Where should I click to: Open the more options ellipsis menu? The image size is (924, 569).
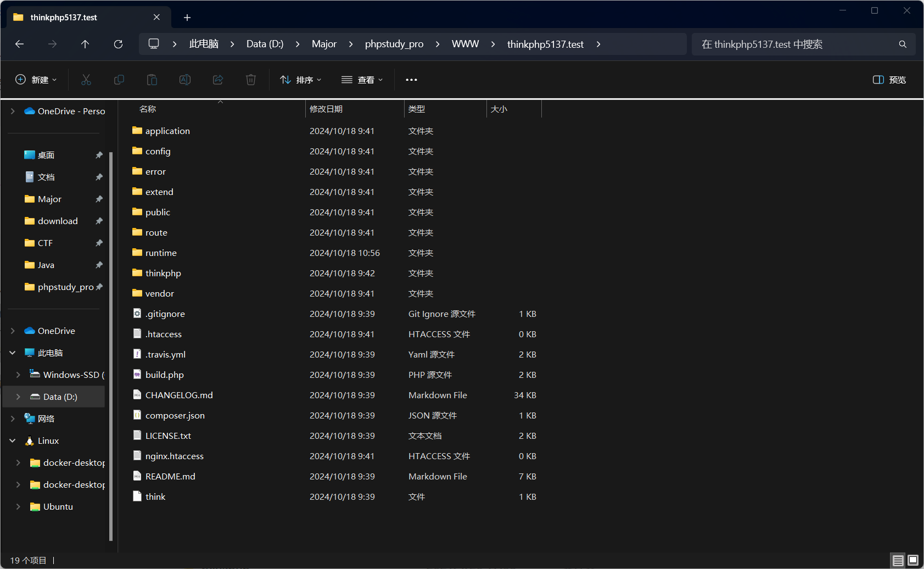411,80
